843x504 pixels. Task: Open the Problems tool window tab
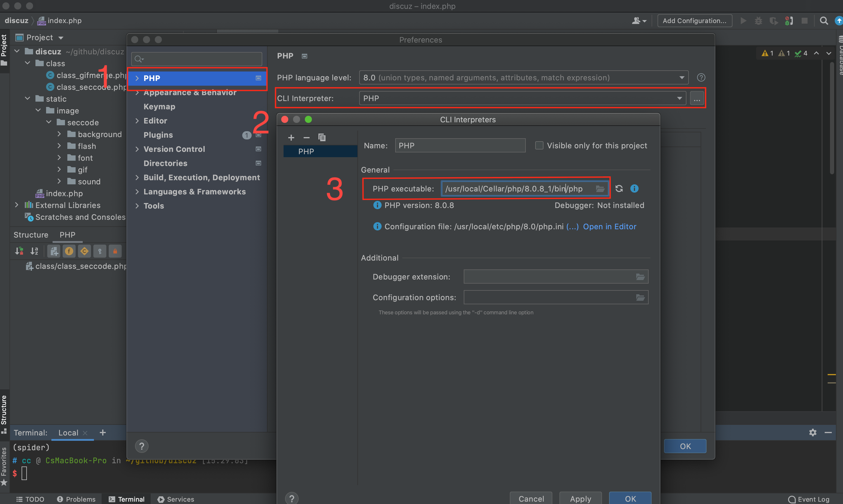[x=76, y=499]
